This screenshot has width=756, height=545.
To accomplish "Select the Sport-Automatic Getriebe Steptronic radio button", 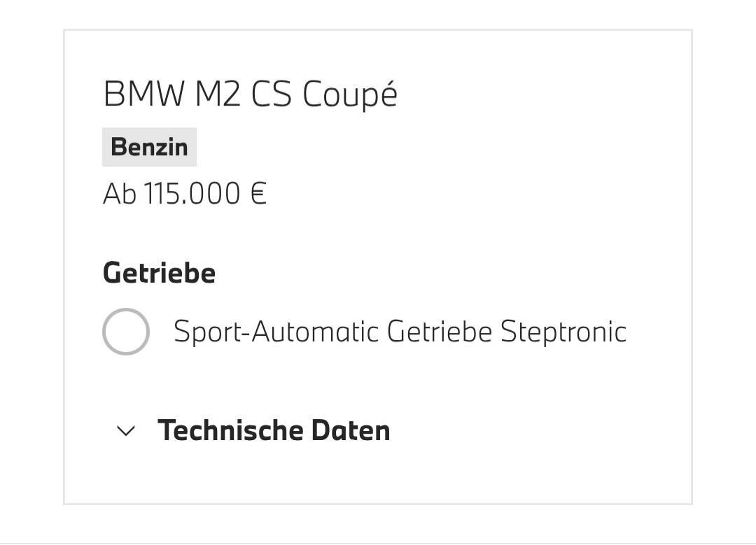I will (x=126, y=332).
